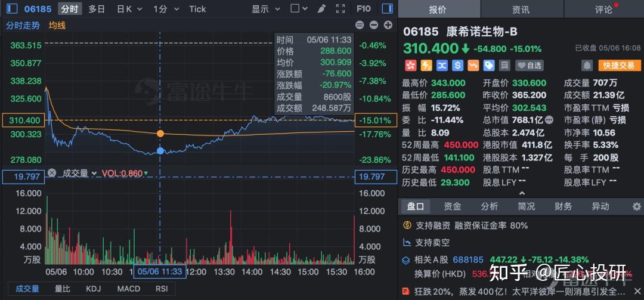Screen dimensions: 644x300
Task: Add stock to 自选 watchlist
Action: tap(530, 65)
